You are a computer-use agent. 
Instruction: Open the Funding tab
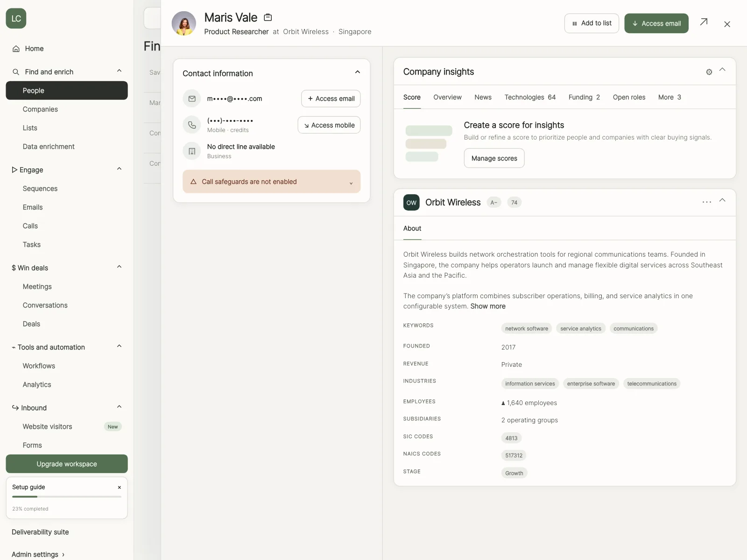584,97
